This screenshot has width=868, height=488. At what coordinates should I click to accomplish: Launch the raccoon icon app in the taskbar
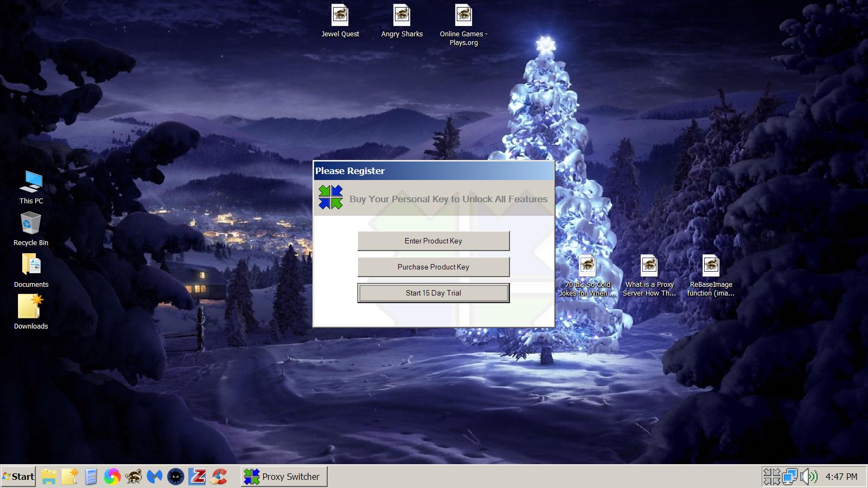133,477
